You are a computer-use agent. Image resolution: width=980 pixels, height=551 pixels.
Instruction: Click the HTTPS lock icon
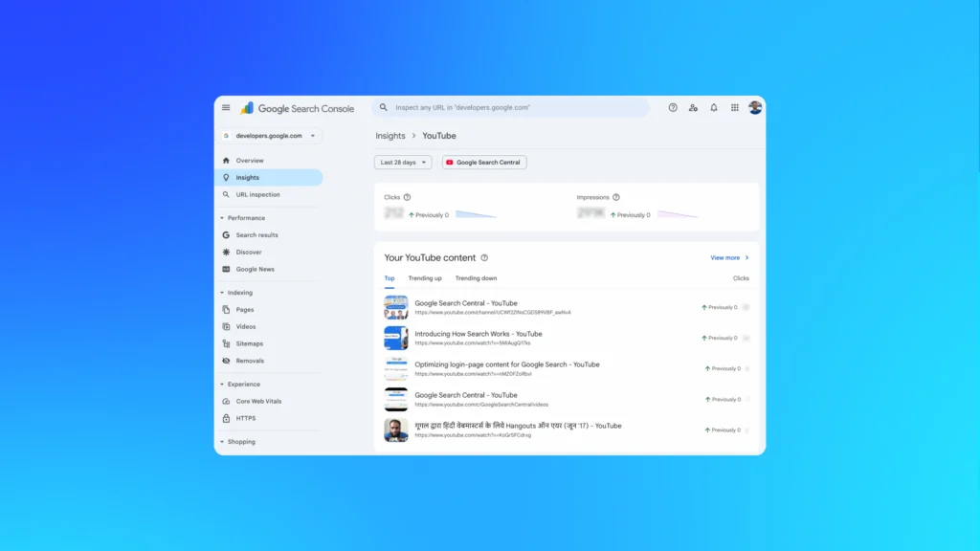[x=226, y=418]
